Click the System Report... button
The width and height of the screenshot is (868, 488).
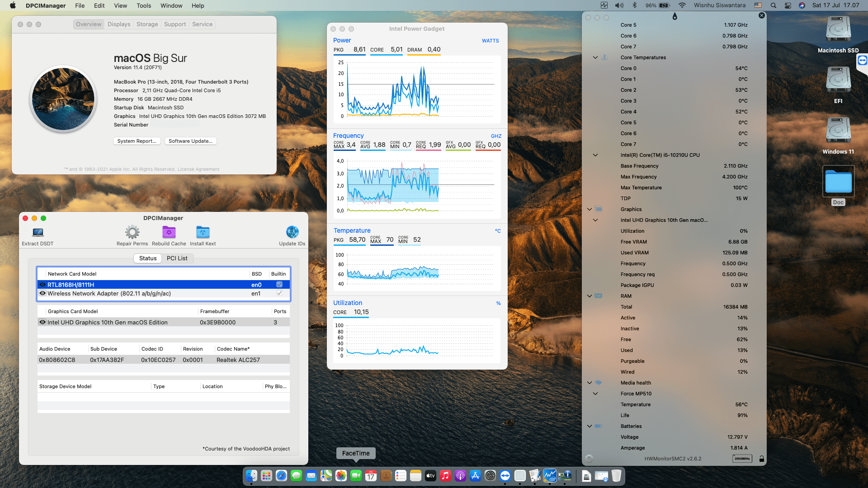click(137, 141)
